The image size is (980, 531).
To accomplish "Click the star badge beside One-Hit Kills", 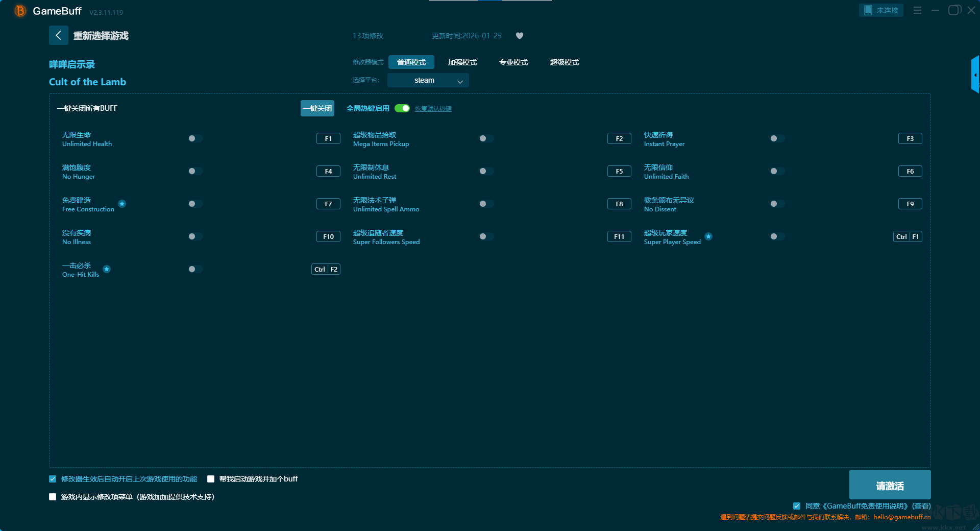I will click(107, 269).
